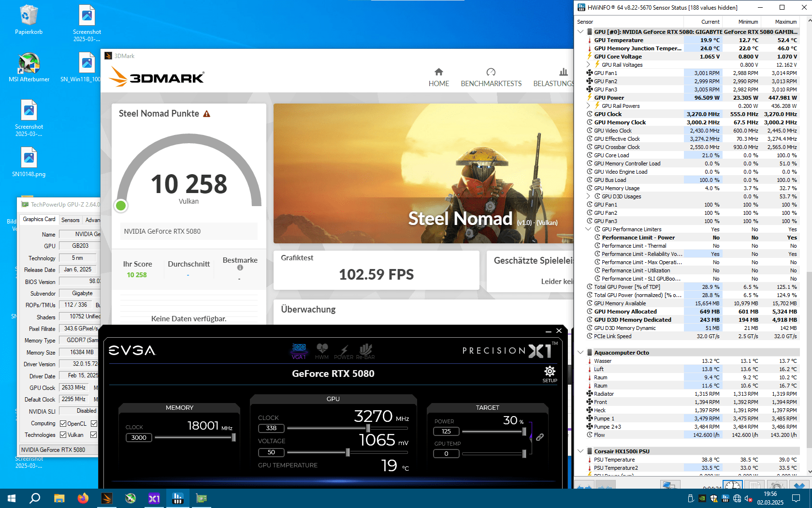Open Windows Security tray icon
Screen dimensions: 812x508
click(x=714, y=498)
